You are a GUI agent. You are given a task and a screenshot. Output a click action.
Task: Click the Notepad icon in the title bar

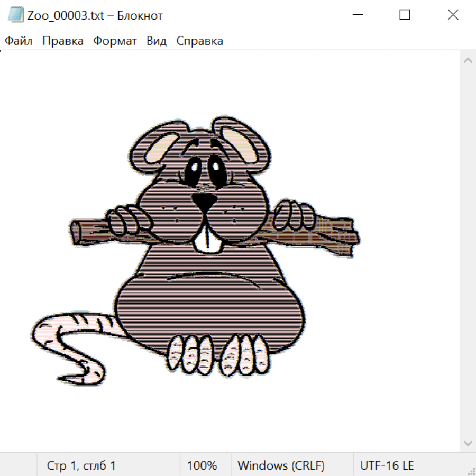click(16, 15)
